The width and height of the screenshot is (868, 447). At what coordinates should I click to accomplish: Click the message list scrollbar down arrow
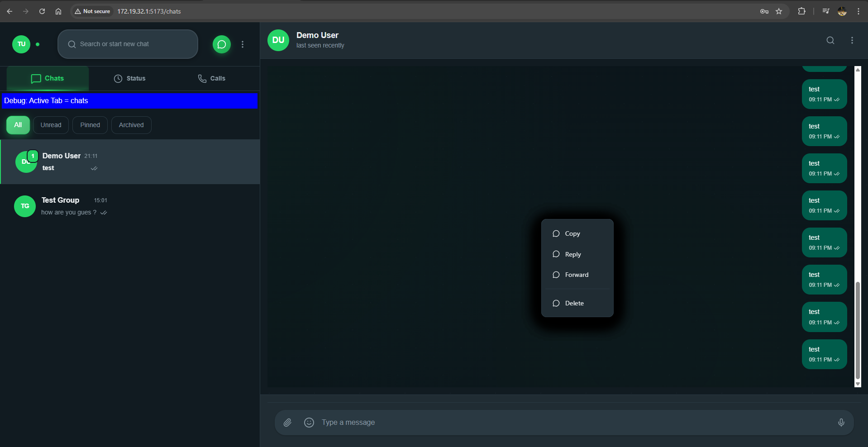click(858, 384)
